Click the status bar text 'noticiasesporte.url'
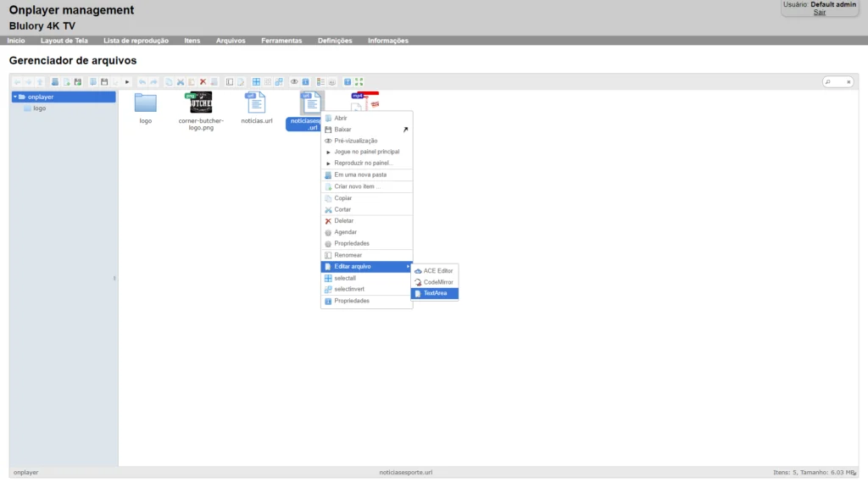Screen dimensions: 868x488 coord(406,473)
